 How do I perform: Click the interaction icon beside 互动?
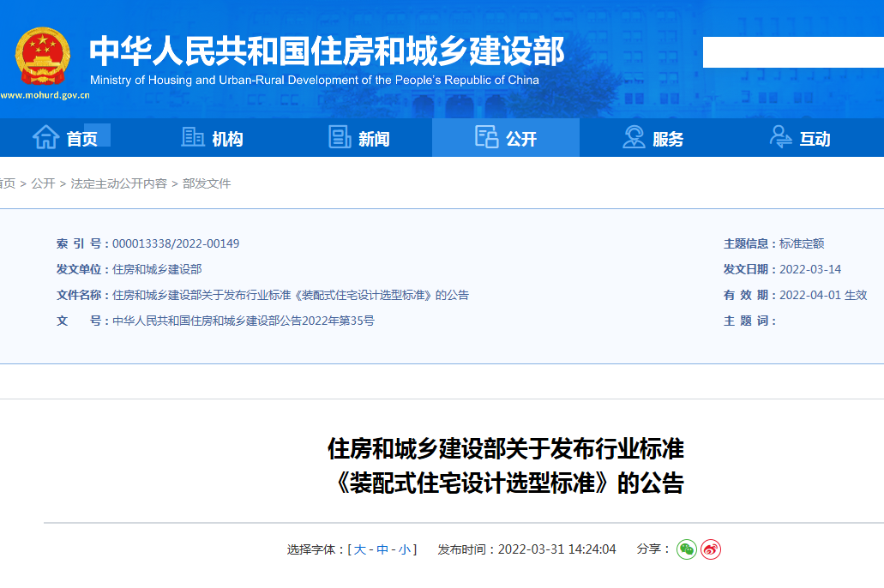pos(781,137)
